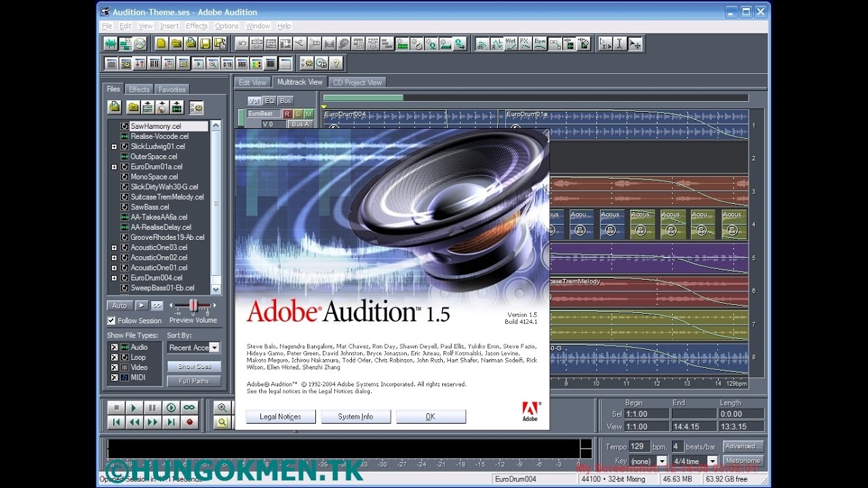
Task: Click the Play Looped infinity button
Action: (189, 407)
